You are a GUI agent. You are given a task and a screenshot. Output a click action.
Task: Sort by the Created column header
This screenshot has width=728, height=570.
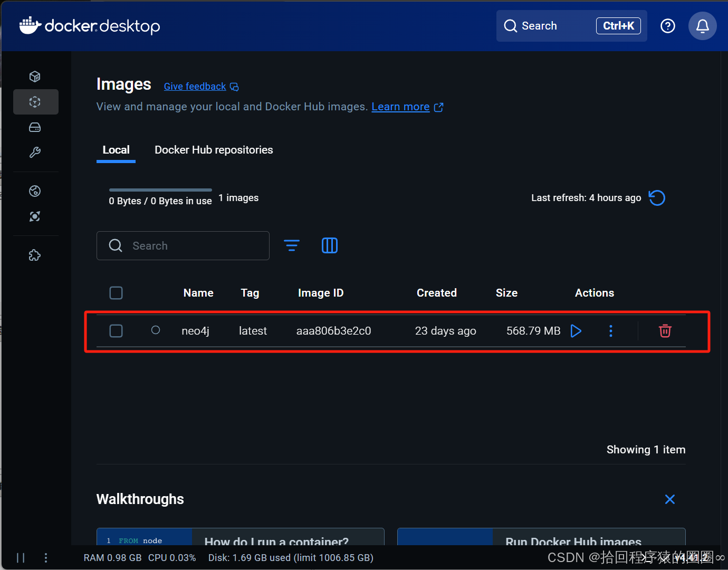click(437, 293)
